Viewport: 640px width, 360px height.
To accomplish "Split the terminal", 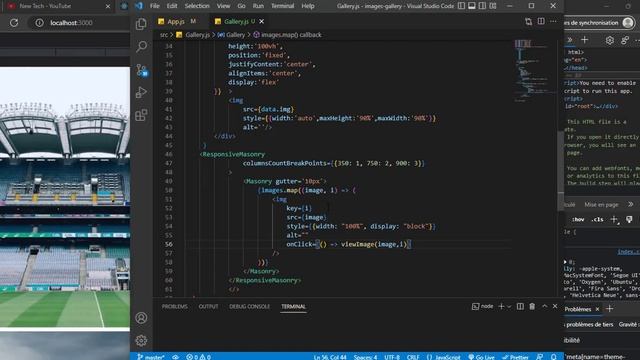I will (x=520, y=306).
